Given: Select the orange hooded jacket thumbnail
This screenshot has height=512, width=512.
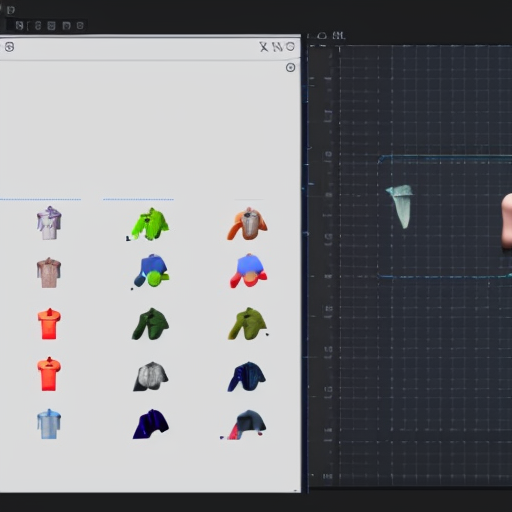Looking at the screenshot, I should (247, 223).
